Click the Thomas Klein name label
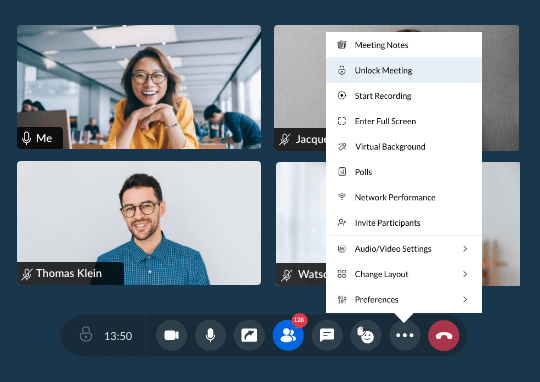The height and width of the screenshot is (382, 540). (x=69, y=273)
